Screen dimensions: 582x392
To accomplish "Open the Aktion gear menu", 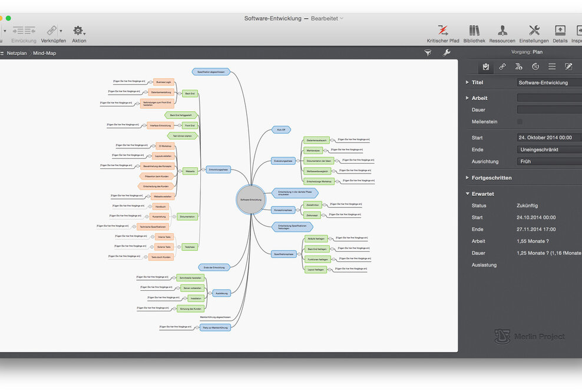I will pyautogui.click(x=78, y=31).
